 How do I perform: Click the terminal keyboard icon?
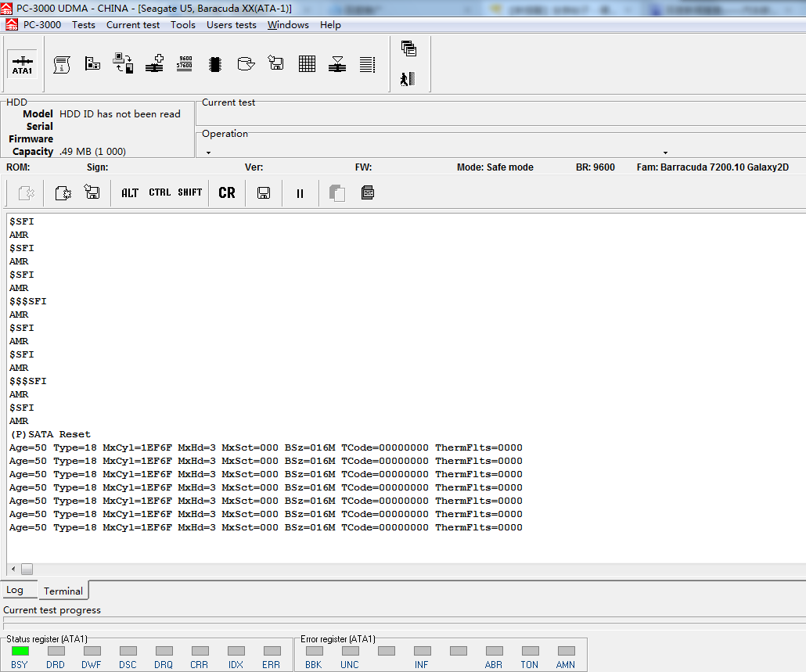point(368,192)
